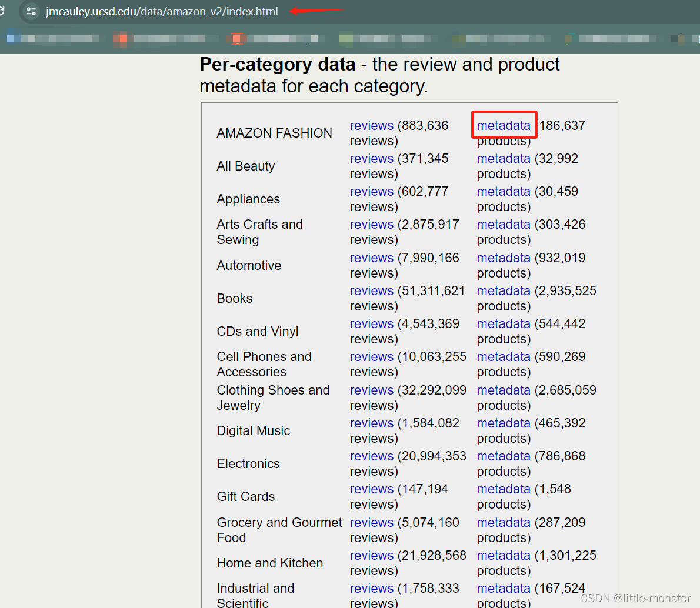This screenshot has height=608, width=700.
Task: Open Appliances reviews link
Action: pyautogui.click(x=371, y=192)
